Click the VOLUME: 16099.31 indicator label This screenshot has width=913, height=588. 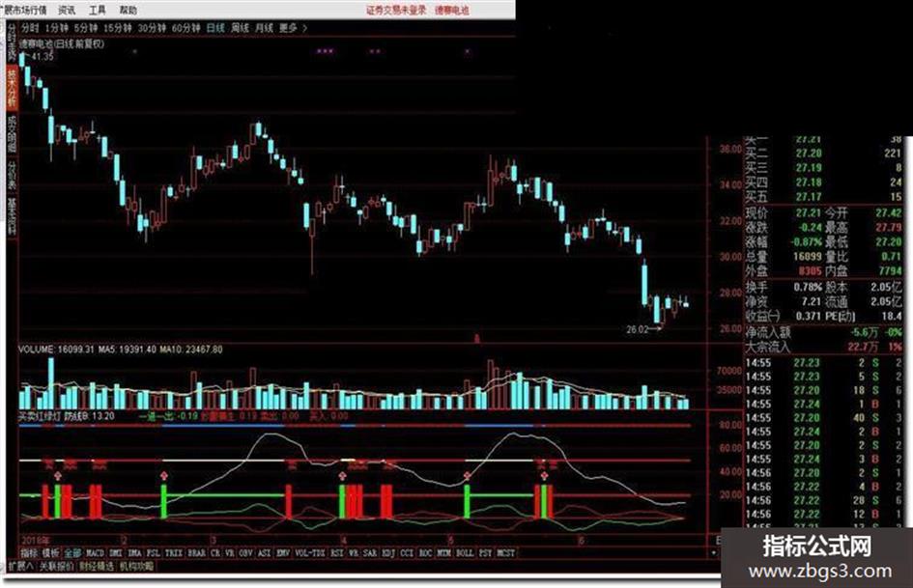coord(56,350)
